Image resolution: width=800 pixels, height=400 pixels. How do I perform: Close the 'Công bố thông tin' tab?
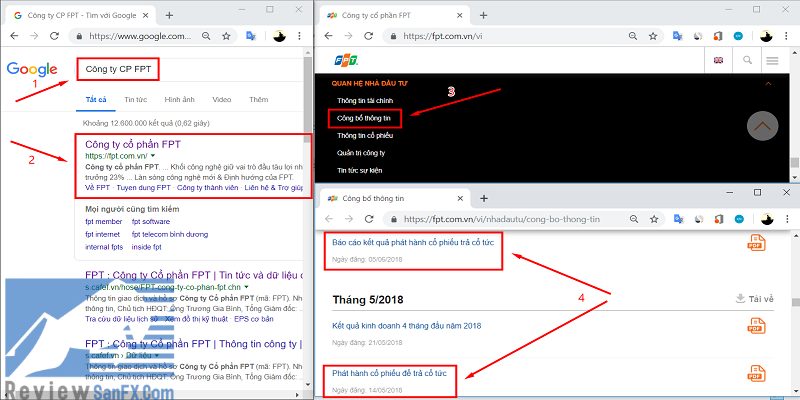(x=460, y=198)
